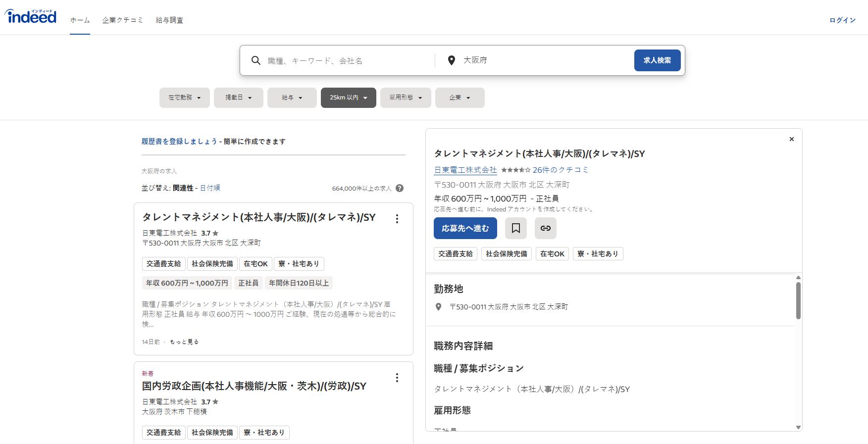The image size is (868, 444).
Task: Click 寮・社宅あり tag in detail panel
Action: click(598, 254)
